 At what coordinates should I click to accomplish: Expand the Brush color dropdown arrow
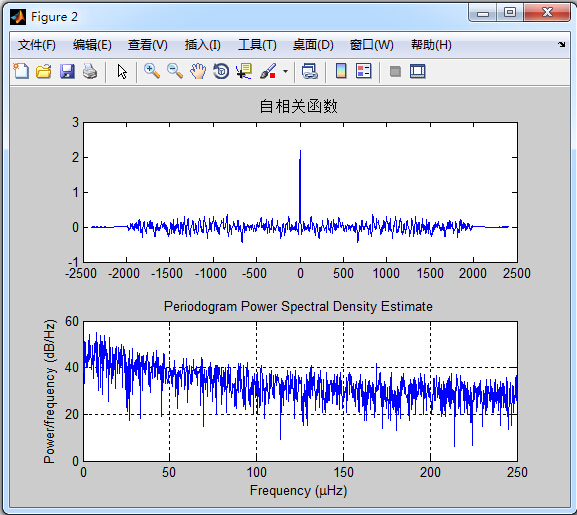[285, 71]
